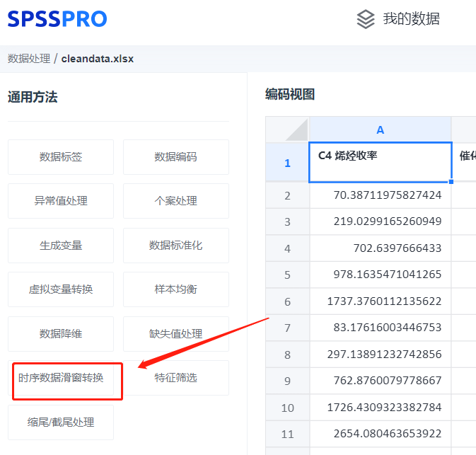Open 生成变量 tool
The image size is (476, 455).
[x=61, y=246]
